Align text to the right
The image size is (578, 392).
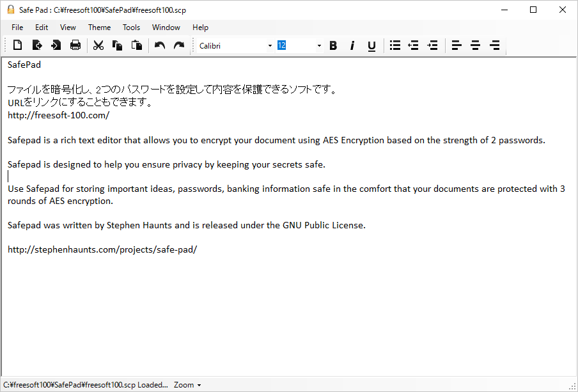[x=494, y=45]
